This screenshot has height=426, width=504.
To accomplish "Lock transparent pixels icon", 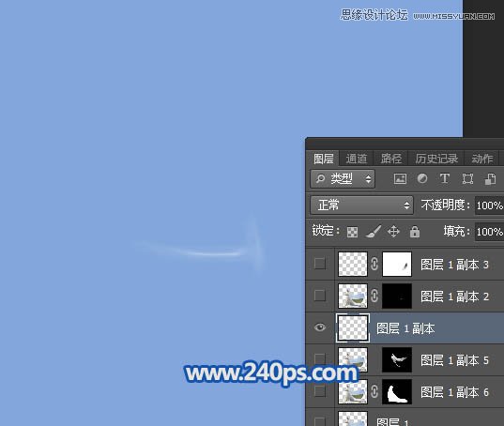I will [352, 232].
